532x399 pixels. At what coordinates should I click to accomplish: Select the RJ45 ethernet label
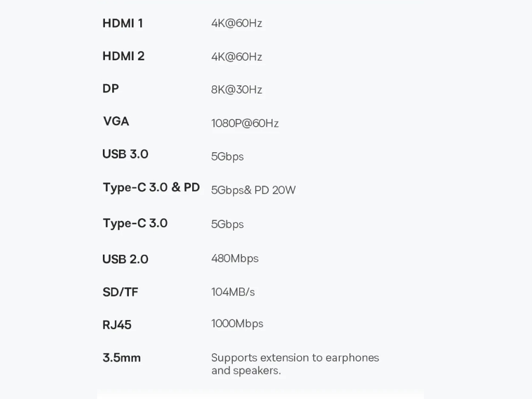pos(117,325)
